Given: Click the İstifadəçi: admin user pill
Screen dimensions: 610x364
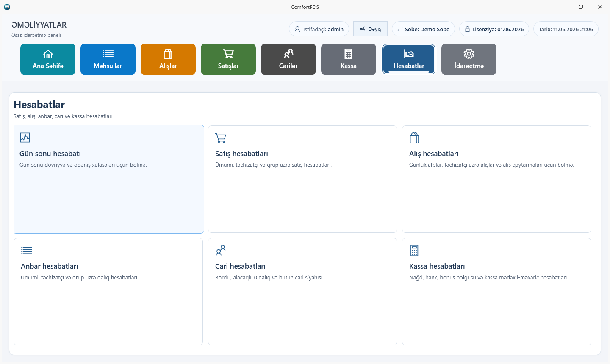Looking at the screenshot, I should point(319,29).
